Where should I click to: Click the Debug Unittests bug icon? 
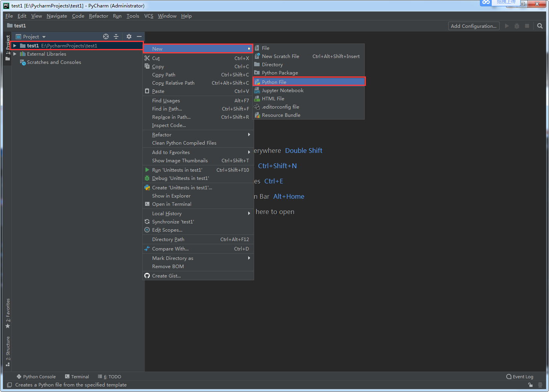click(x=147, y=178)
